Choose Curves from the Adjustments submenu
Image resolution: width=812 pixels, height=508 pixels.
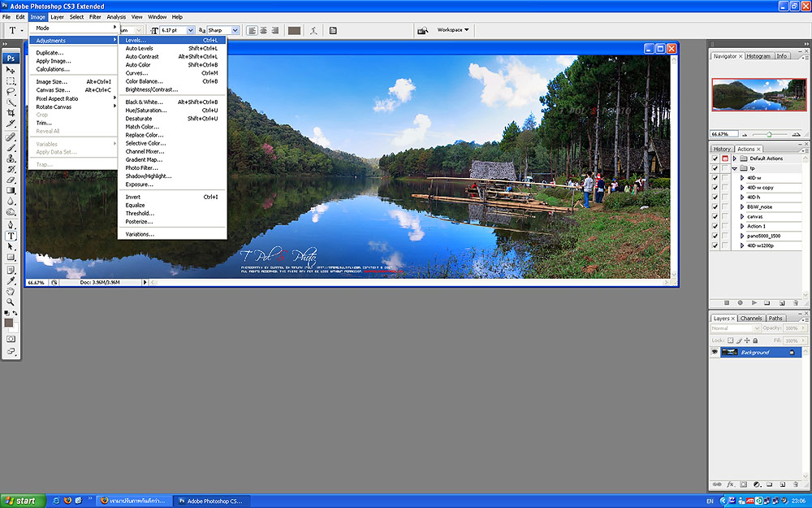(136, 73)
